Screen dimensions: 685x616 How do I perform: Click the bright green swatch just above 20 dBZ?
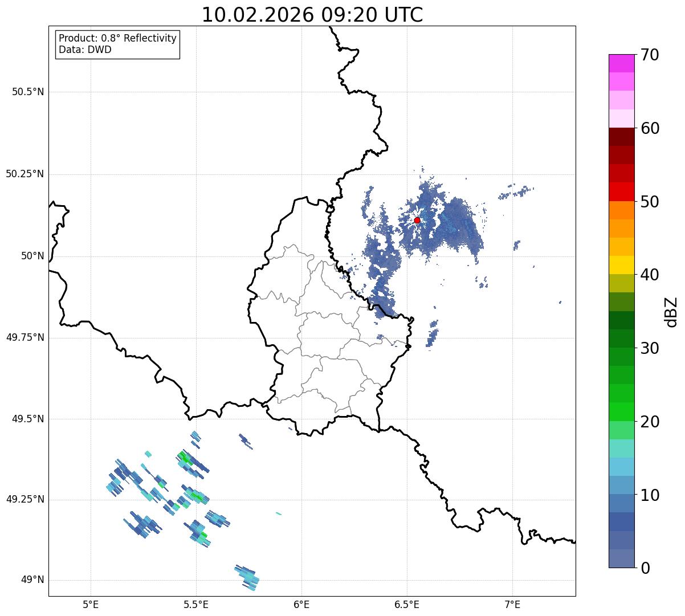pyautogui.click(x=621, y=412)
